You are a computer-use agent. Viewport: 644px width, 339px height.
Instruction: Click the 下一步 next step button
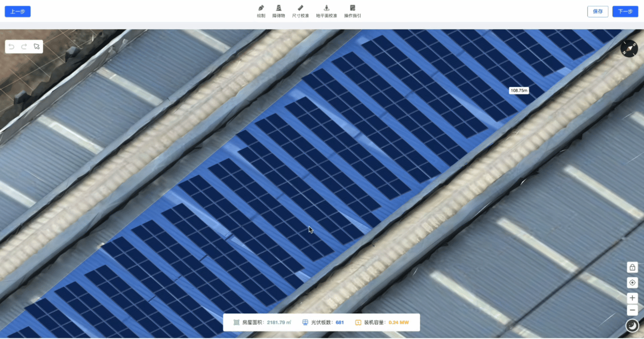625,12
